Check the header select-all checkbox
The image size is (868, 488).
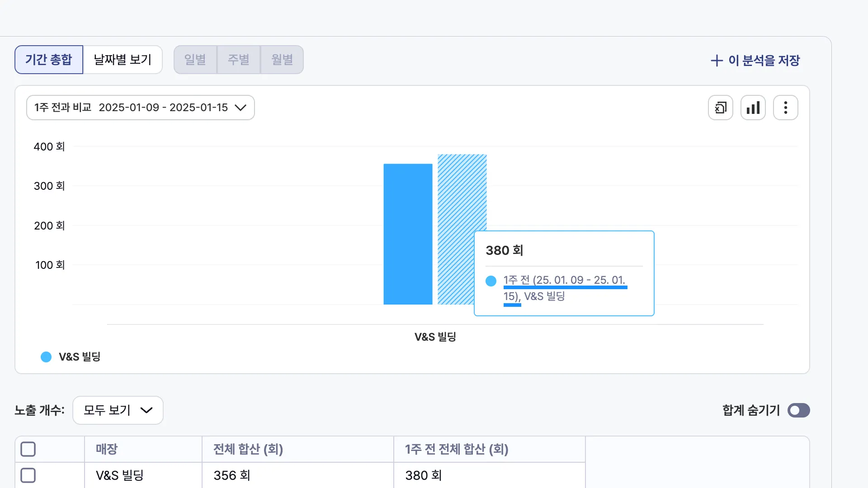(28, 449)
